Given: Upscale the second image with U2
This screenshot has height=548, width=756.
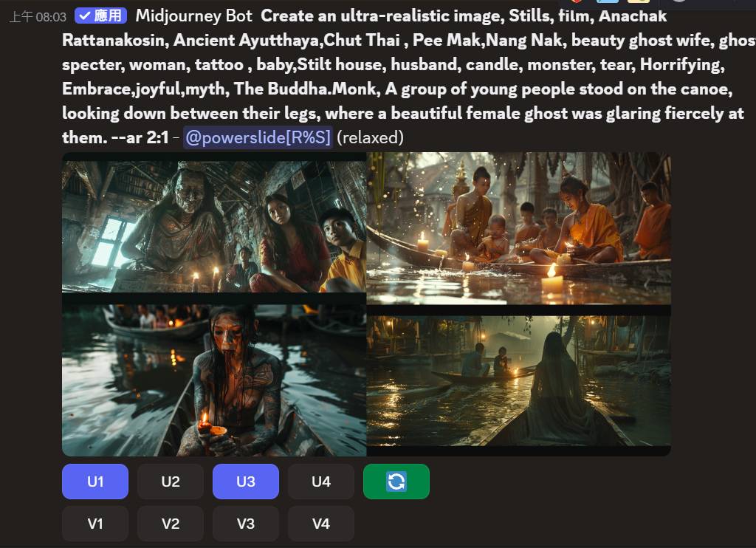Looking at the screenshot, I should 171,482.
